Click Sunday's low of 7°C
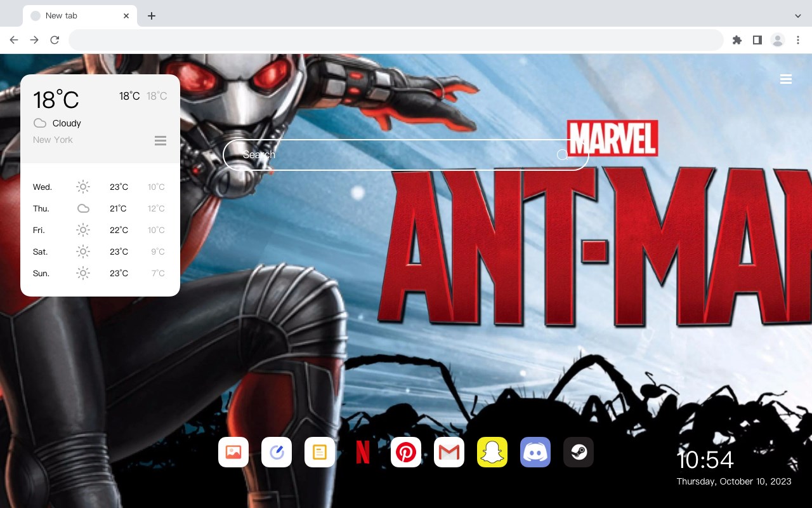Viewport: 812px width, 508px height. click(x=158, y=273)
